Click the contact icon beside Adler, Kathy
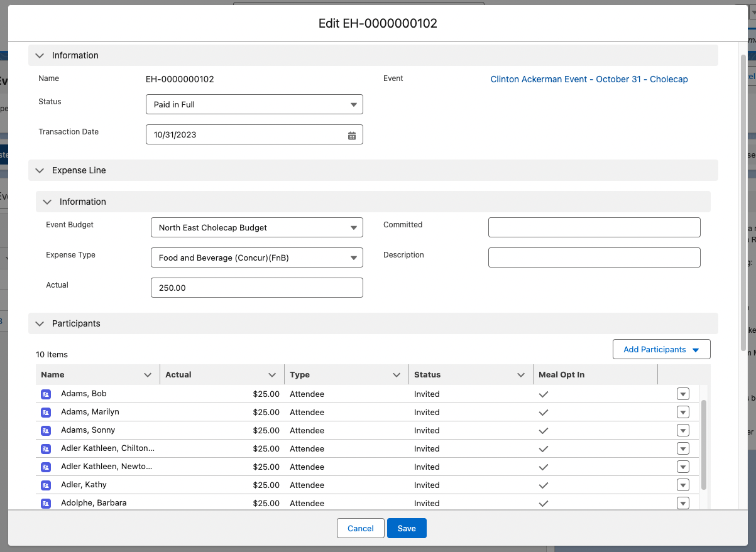This screenshot has width=756, height=552. [45, 485]
